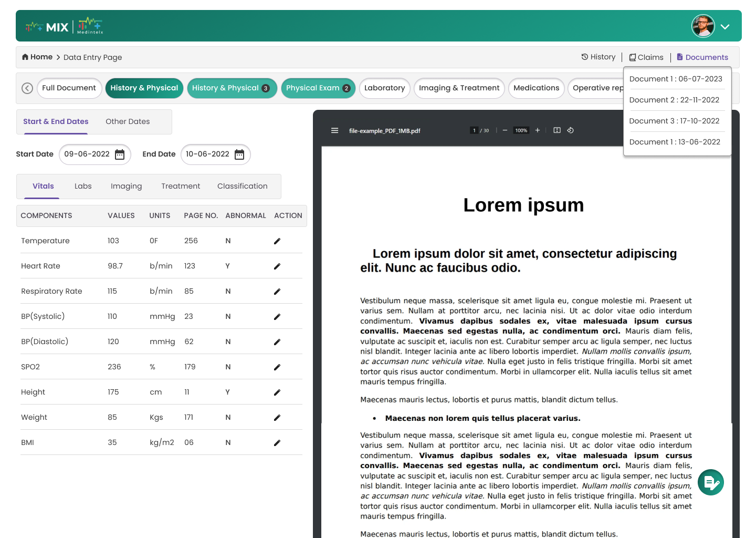756x538 pixels.
Task: Edit the Heart Rate vitals entry
Action: click(x=277, y=266)
